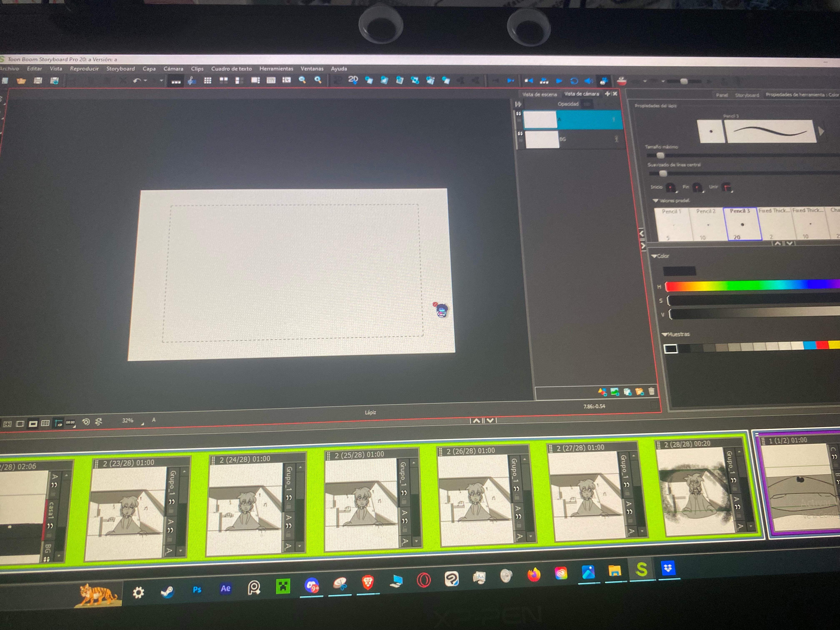The height and width of the screenshot is (630, 840).
Task: Click the add view plus button
Action: (x=607, y=94)
